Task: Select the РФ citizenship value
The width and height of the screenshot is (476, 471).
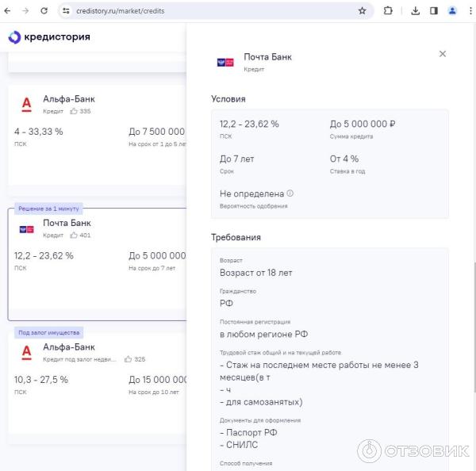Action: pos(226,303)
